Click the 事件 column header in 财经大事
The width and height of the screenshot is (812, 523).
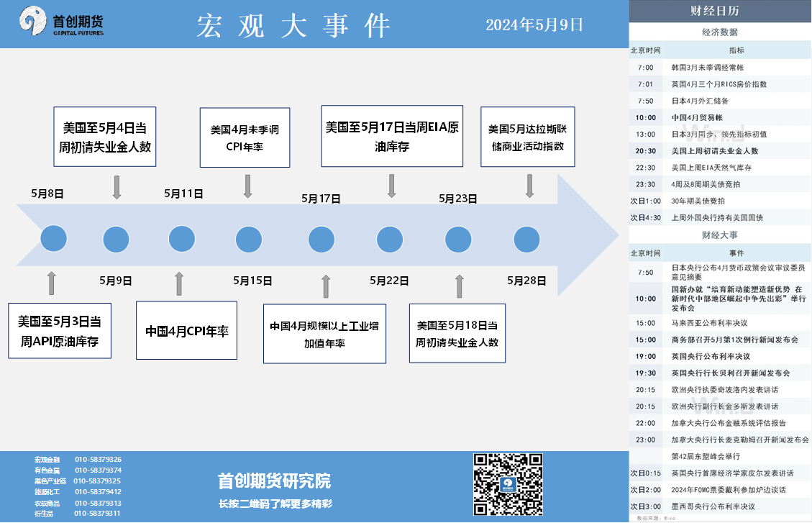tap(736, 253)
